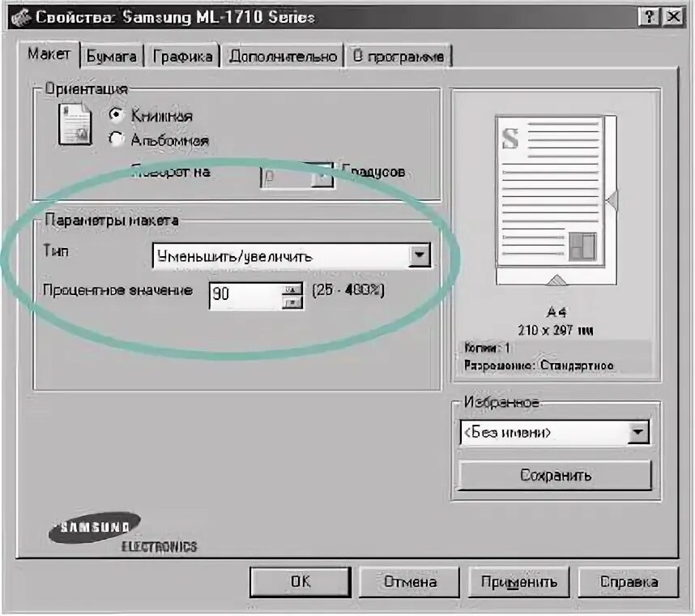Click the printer icon in the title bar
Viewport: 695px width, 616px height.
coord(20,17)
